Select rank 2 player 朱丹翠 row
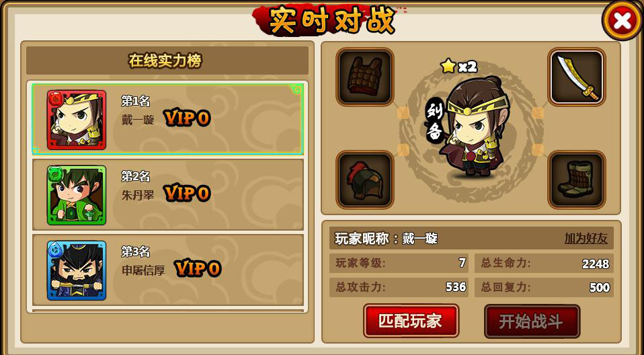 (x=167, y=195)
